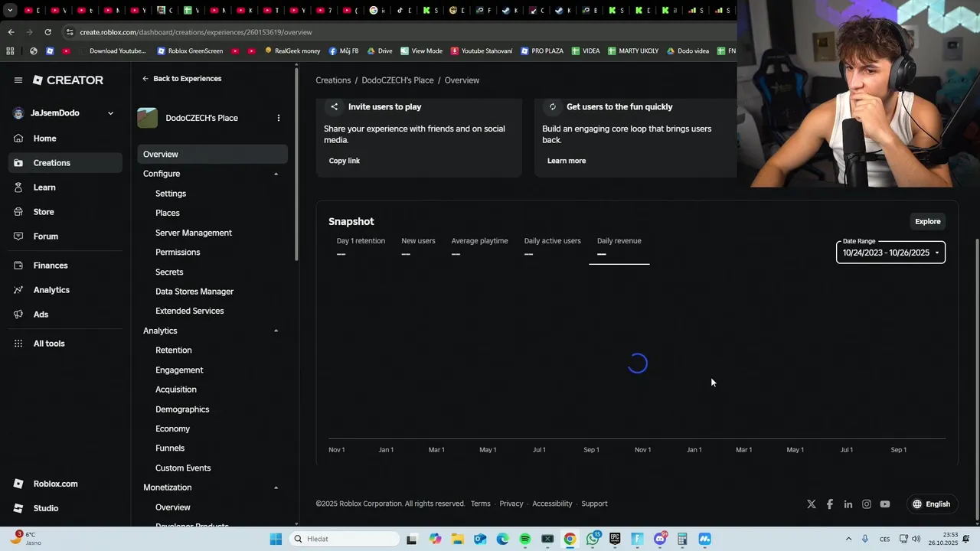Open Settings under Configure
Screen dimensions: 980x551
click(x=171, y=194)
